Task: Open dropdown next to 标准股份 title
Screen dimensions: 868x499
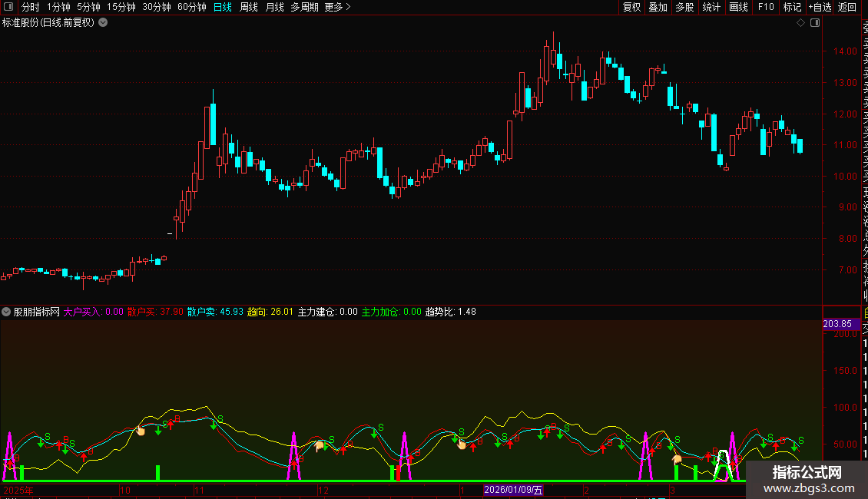Action: pos(103,23)
